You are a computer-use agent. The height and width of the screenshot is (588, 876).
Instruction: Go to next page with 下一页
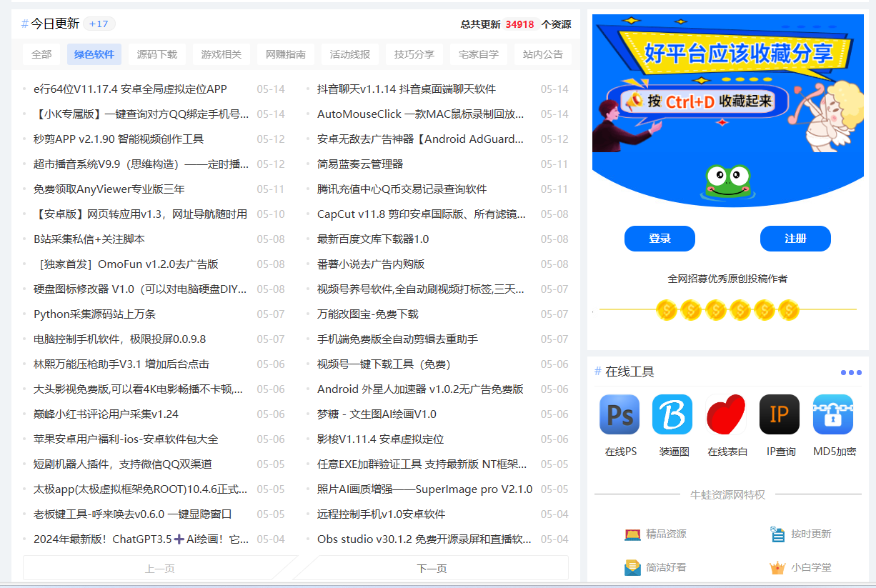coord(432,569)
